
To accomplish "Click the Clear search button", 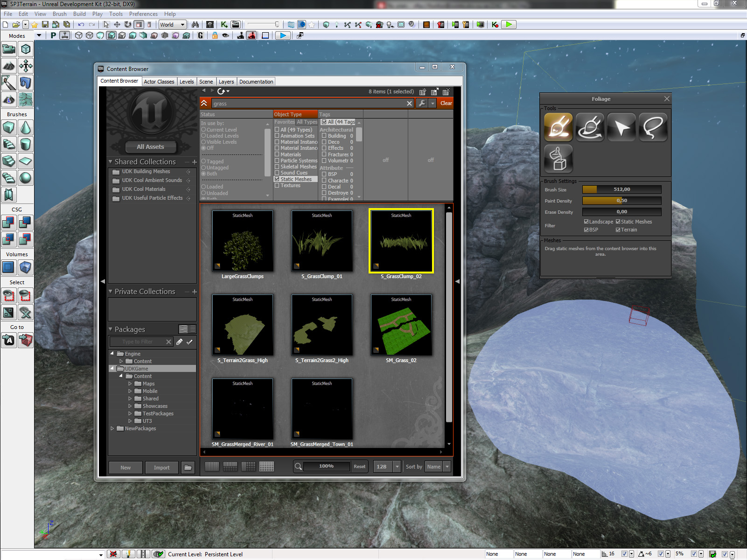I will 446,103.
